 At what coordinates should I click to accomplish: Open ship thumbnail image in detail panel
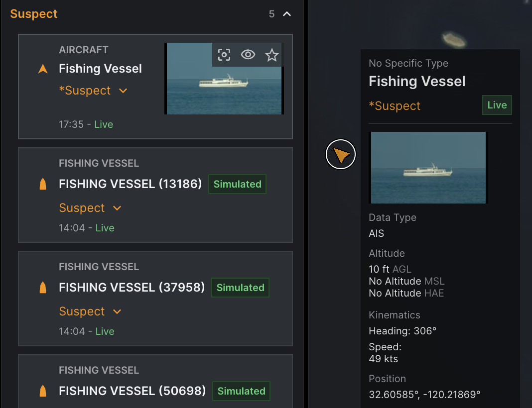(x=428, y=168)
